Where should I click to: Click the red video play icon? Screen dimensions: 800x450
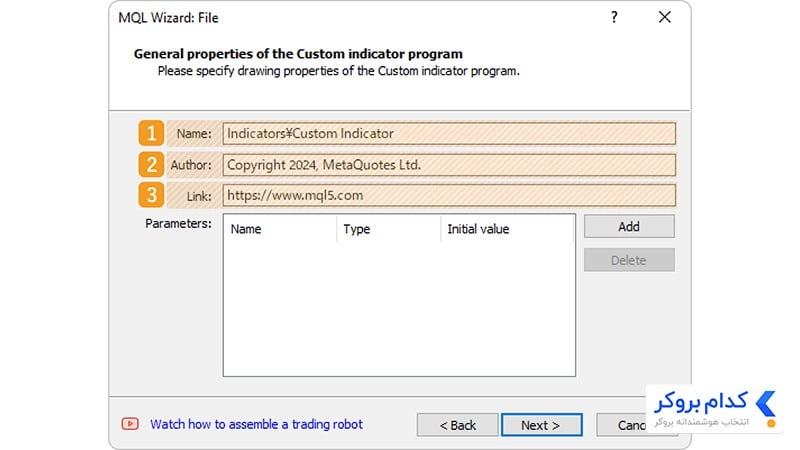(130, 424)
